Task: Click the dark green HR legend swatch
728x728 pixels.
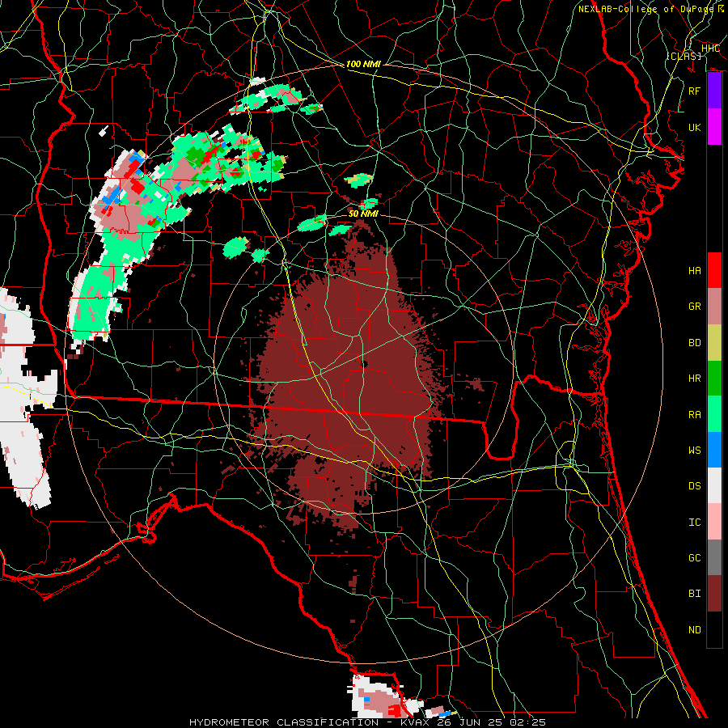Action: tap(714, 378)
